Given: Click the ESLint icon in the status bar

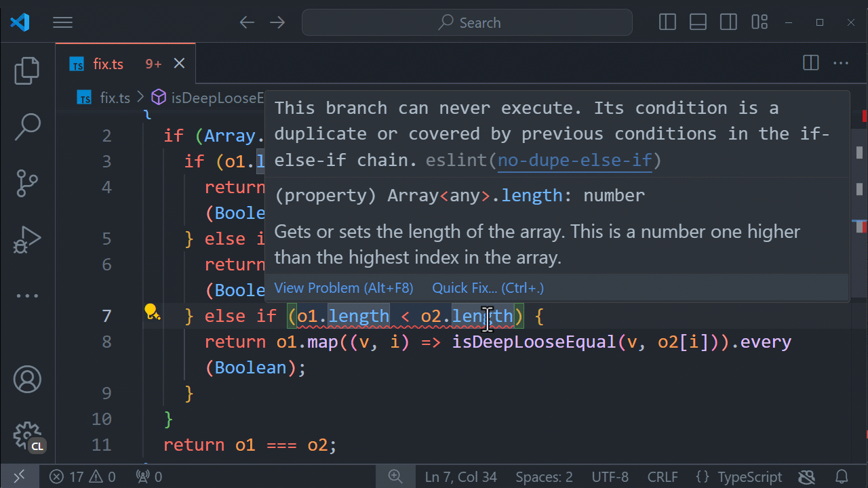Looking at the screenshot, I should pos(806,476).
